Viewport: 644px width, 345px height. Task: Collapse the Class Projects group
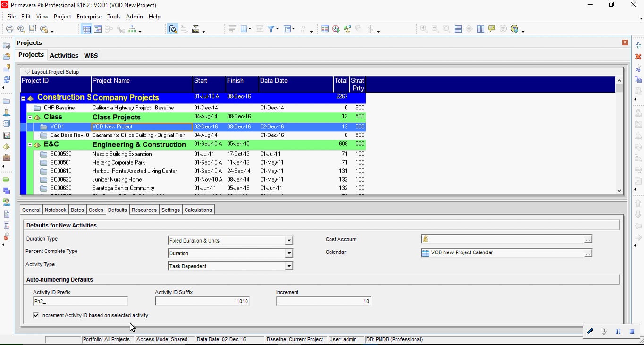(x=30, y=117)
